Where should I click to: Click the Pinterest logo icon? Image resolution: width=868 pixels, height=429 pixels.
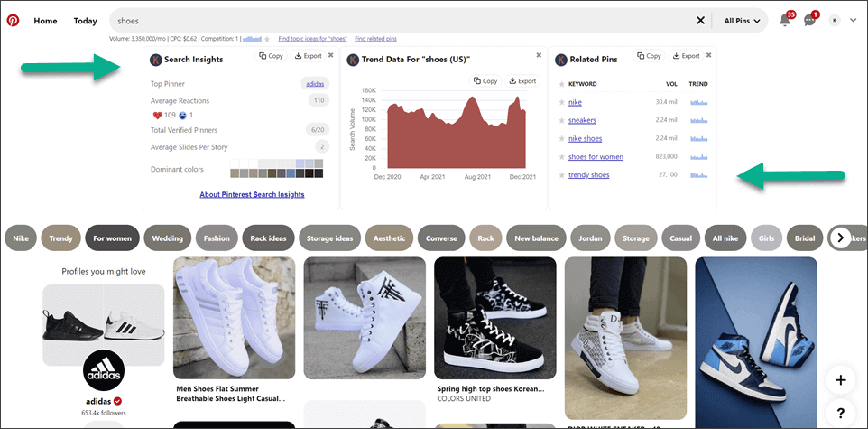(13, 21)
